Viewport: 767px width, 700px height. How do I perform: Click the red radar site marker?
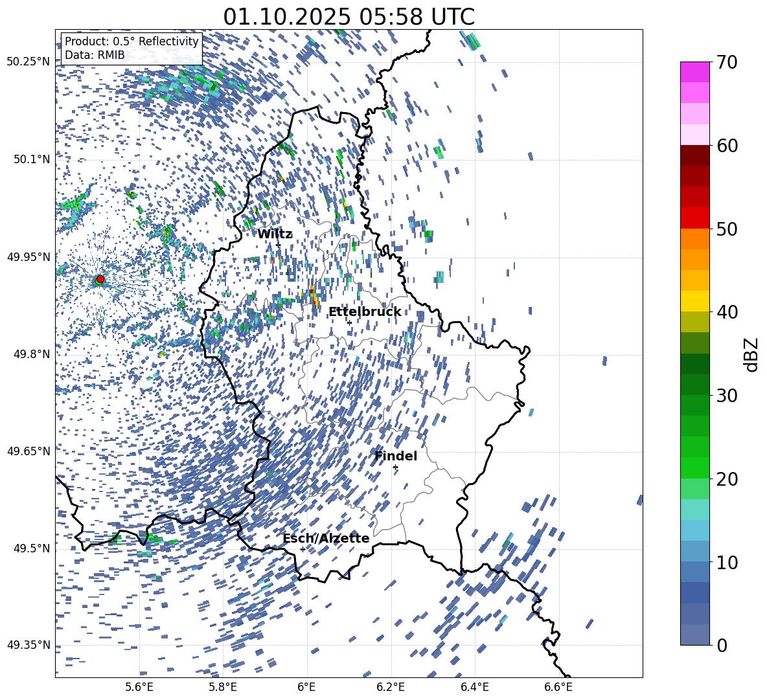tap(100, 279)
